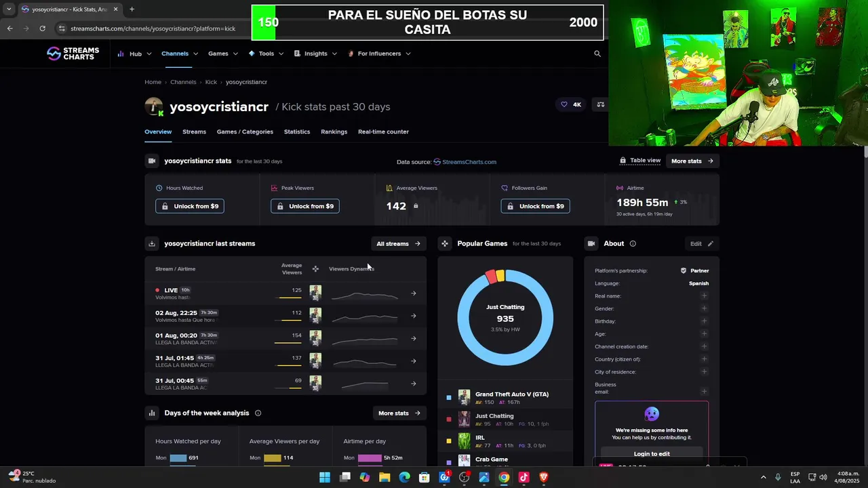The image size is (868, 488).
Task: Select the blue Grand Theft Auto V color swatch
Action: pos(449,398)
